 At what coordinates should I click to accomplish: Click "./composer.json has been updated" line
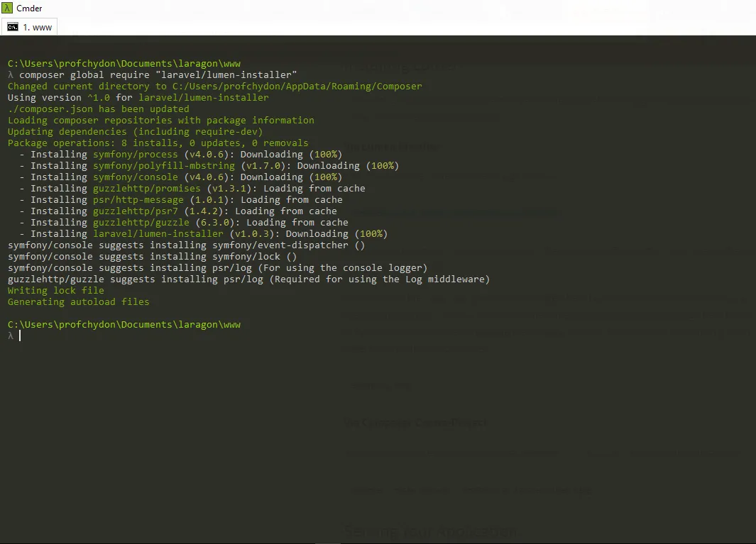99,109
